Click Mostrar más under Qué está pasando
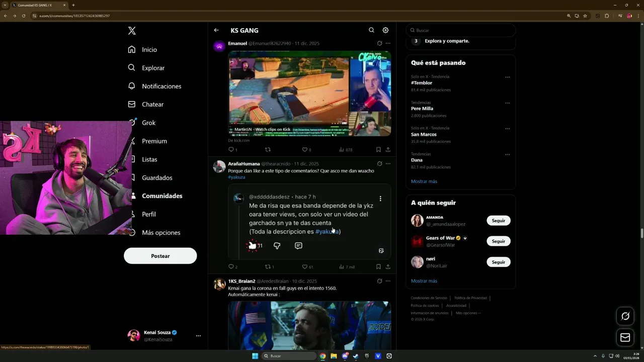 pyautogui.click(x=424, y=182)
